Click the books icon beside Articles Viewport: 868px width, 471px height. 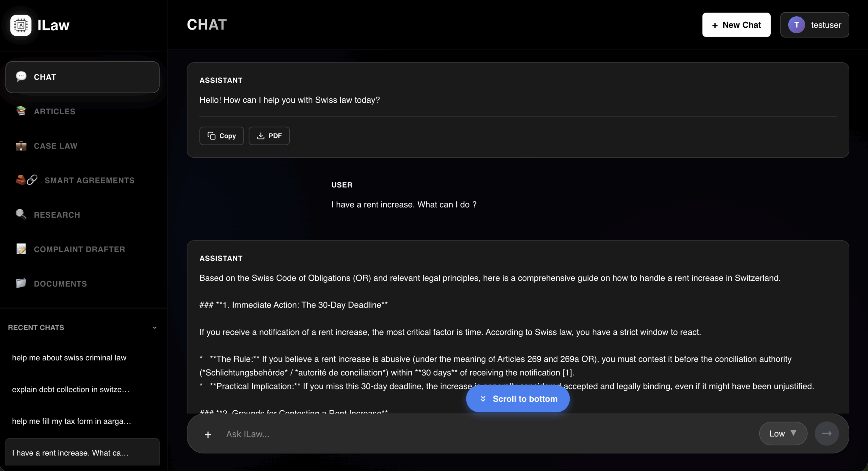(21, 111)
